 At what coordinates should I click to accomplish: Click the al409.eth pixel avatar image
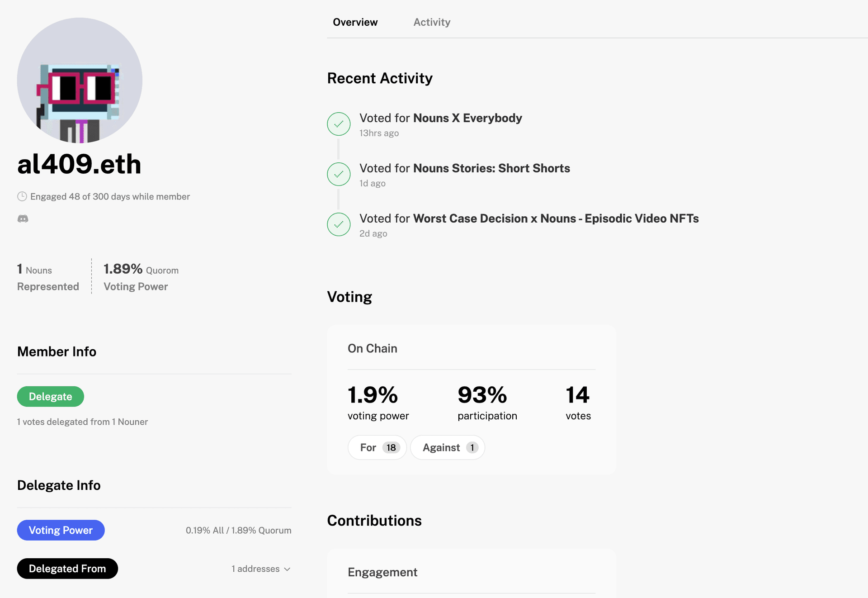[x=80, y=81]
